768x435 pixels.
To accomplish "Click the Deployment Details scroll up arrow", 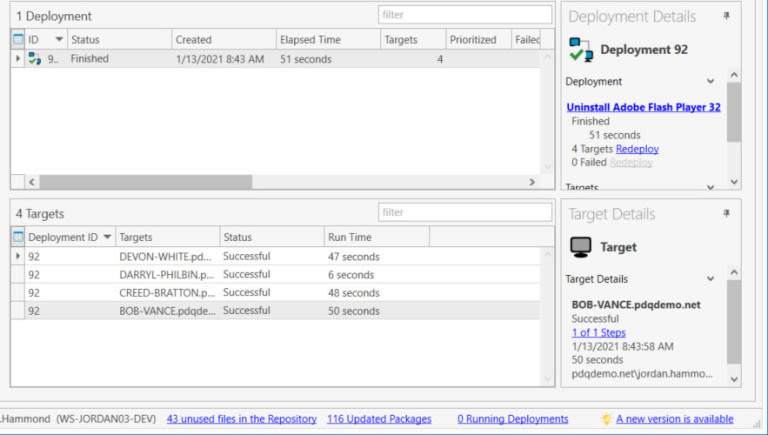I will coord(734,75).
